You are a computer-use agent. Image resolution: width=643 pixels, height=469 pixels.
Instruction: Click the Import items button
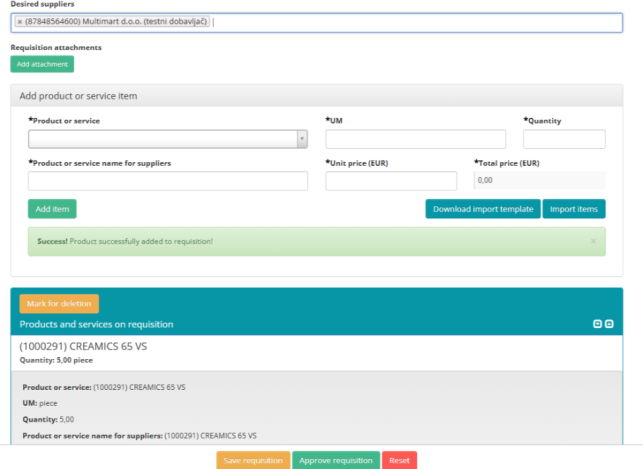click(574, 209)
